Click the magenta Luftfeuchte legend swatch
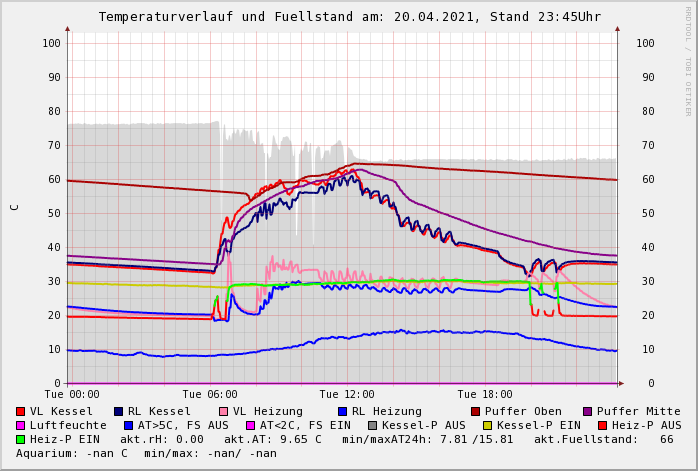 [x=21, y=426]
